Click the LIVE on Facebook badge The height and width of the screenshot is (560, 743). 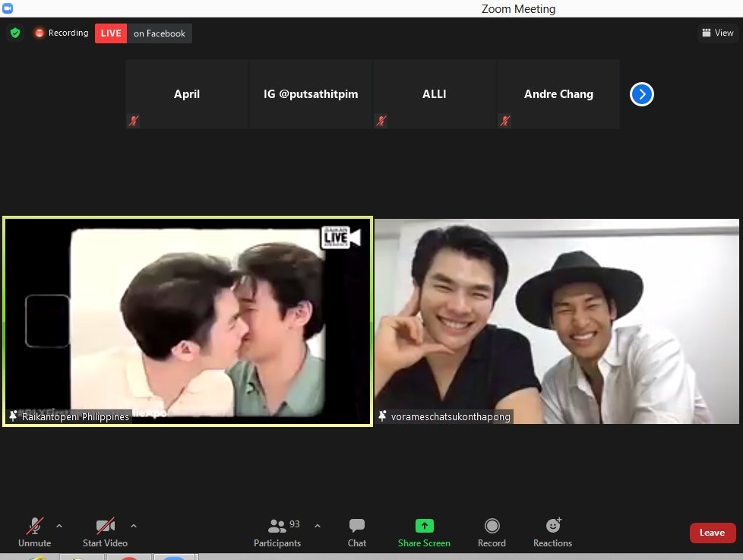pyautogui.click(x=143, y=33)
